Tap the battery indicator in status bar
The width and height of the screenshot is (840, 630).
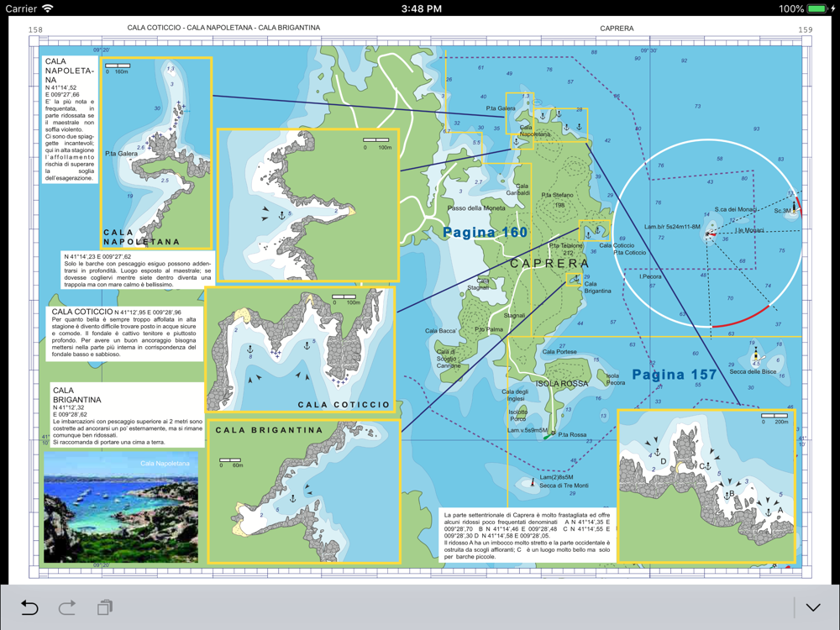coord(817,8)
